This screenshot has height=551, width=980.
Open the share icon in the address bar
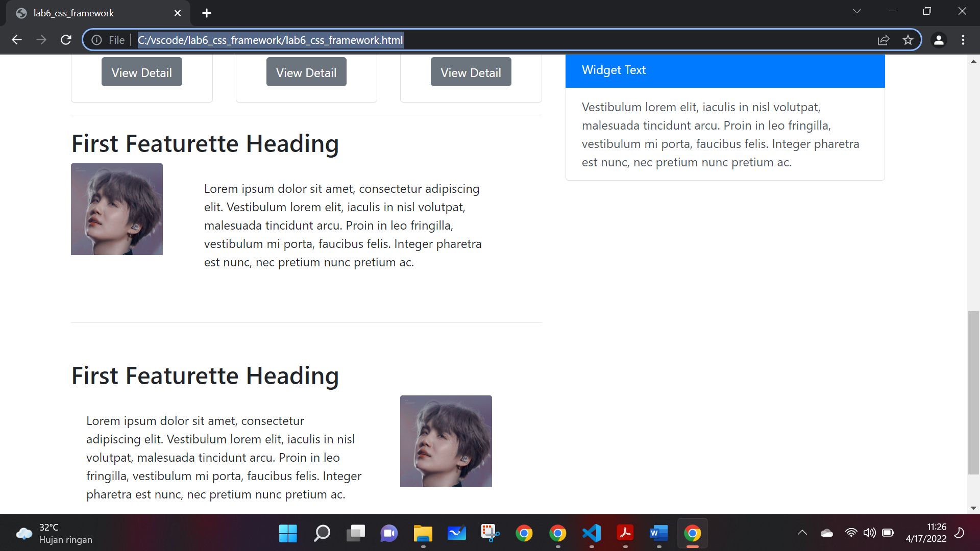[x=884, y=40]
